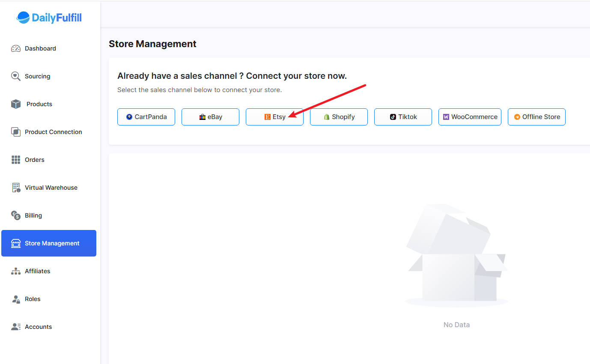Open Store Management menu item
Image resolution: width=590 pixels, height=364 pixels.
pyautogui.click(x=49, y=243)
